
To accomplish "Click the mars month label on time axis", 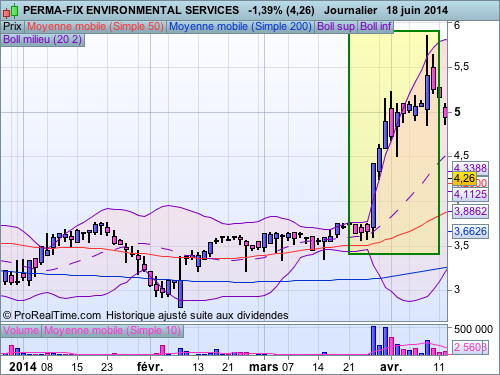I will pyautogui.click(x=264, y=367).
